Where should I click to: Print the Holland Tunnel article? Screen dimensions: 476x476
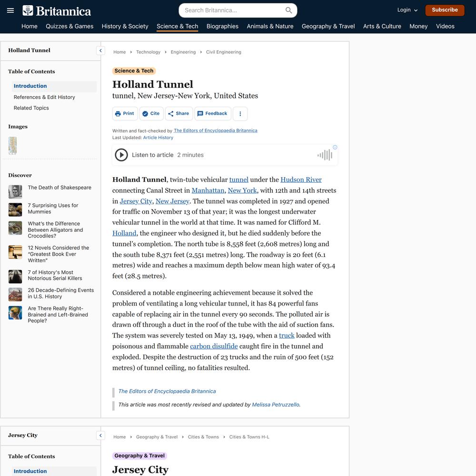[x=125, y=114]
